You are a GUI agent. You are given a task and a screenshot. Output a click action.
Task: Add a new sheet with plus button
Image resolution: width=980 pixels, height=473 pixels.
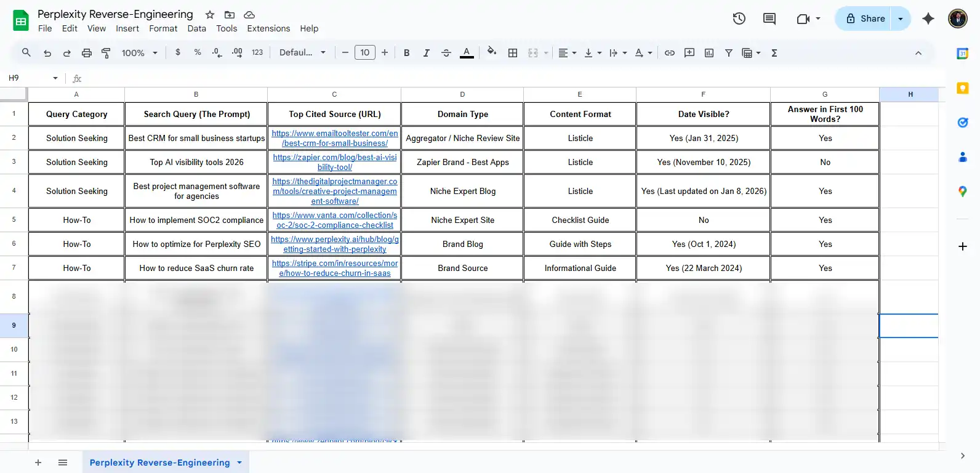coord(38,463)
